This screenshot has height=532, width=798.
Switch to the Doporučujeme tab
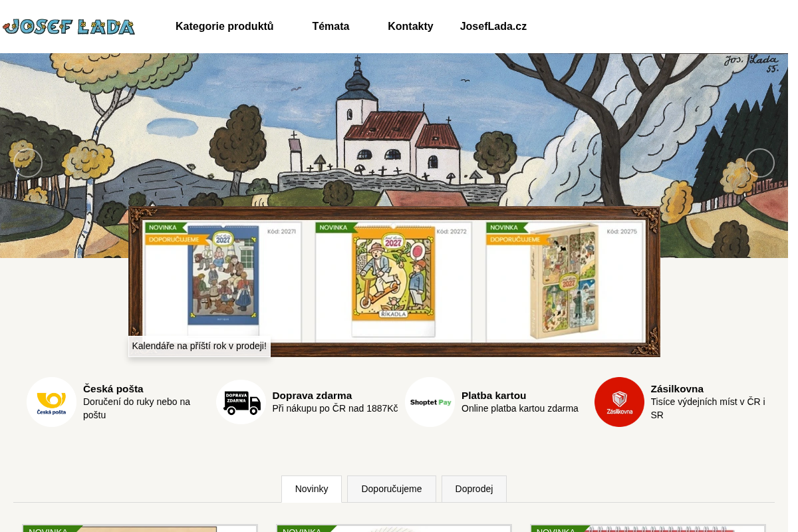point(392,489)
